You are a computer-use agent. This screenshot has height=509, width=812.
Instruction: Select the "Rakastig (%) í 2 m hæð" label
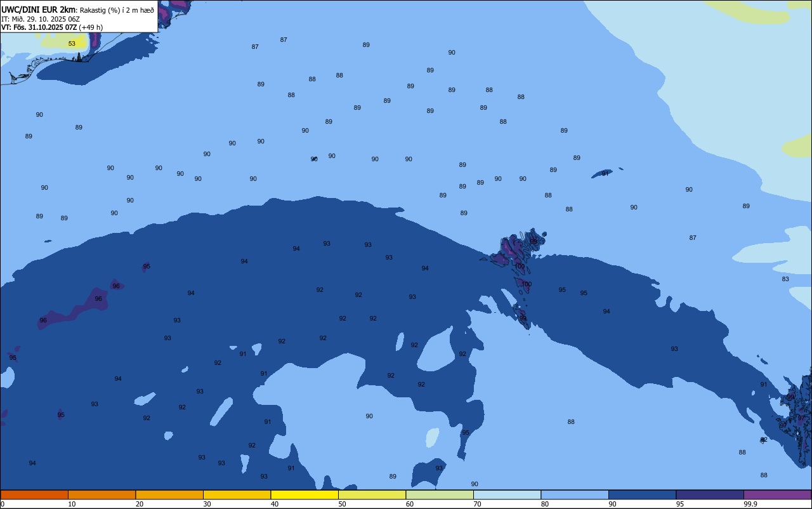[117, 10]
